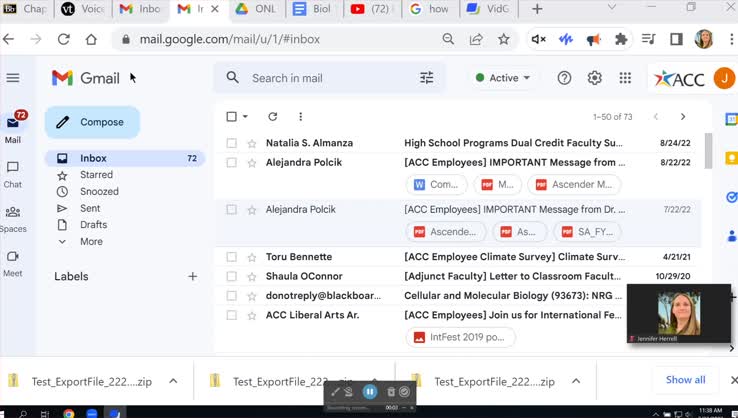Click the inbox vertical scrollbar
The width and height of the screenshot is (738, 418).
click(x=708, y=151)
